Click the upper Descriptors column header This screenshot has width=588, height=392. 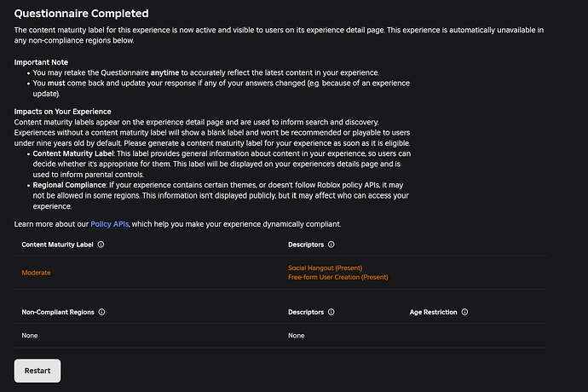click(x=306, y=245)
